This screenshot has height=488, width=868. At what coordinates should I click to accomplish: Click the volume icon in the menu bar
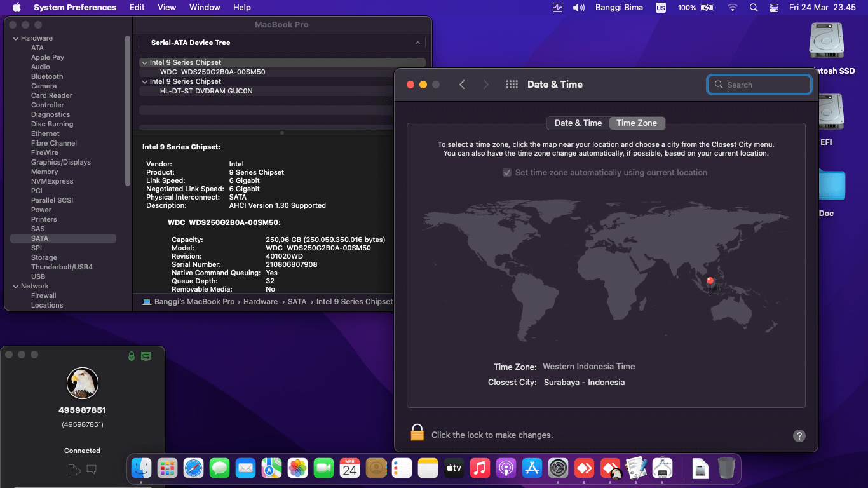[x=578, y=8]
